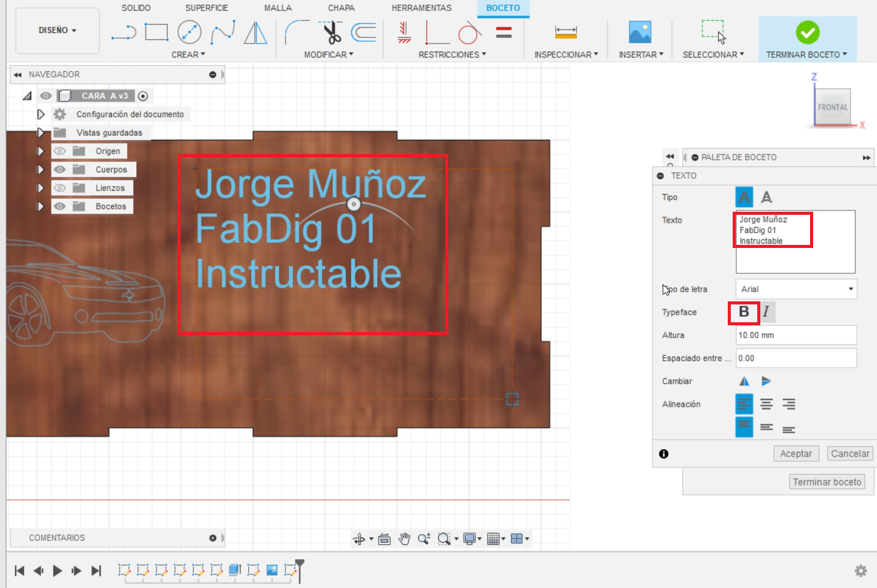Image resolution: width=877 pixels, height=588 pixels.
Task: Toggle Italic typeface in text panel
Action: pos(767,312)
